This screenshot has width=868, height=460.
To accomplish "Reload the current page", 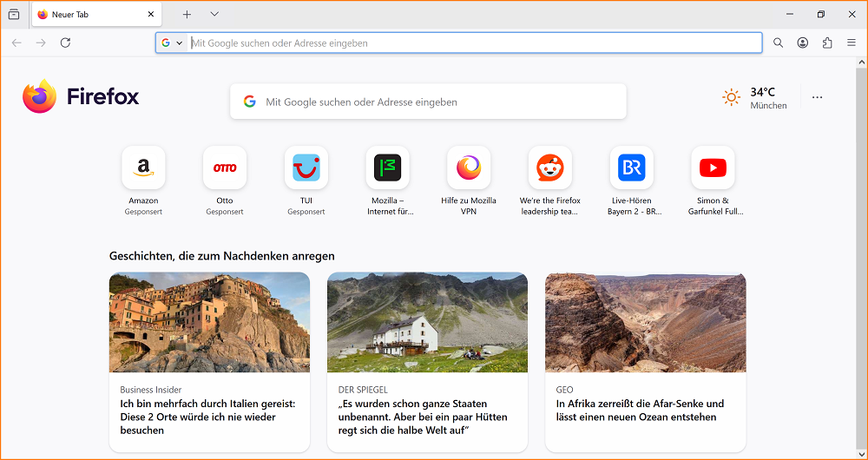I will (x=65, y=43).
